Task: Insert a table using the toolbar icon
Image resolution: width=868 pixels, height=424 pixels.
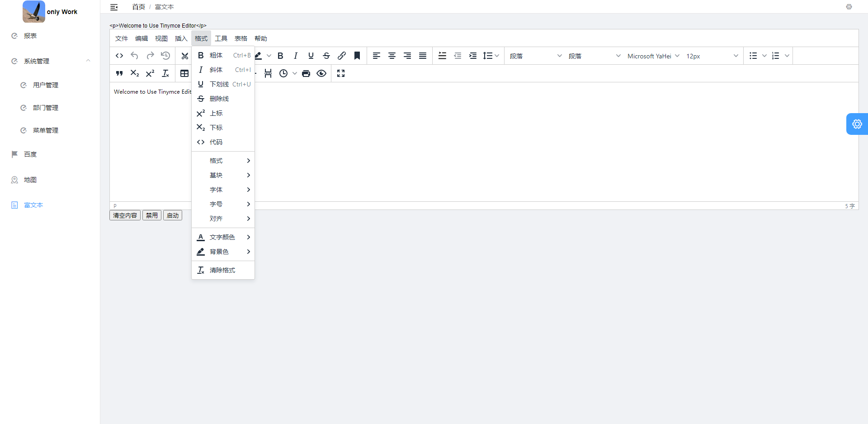Action: [184, 73]
